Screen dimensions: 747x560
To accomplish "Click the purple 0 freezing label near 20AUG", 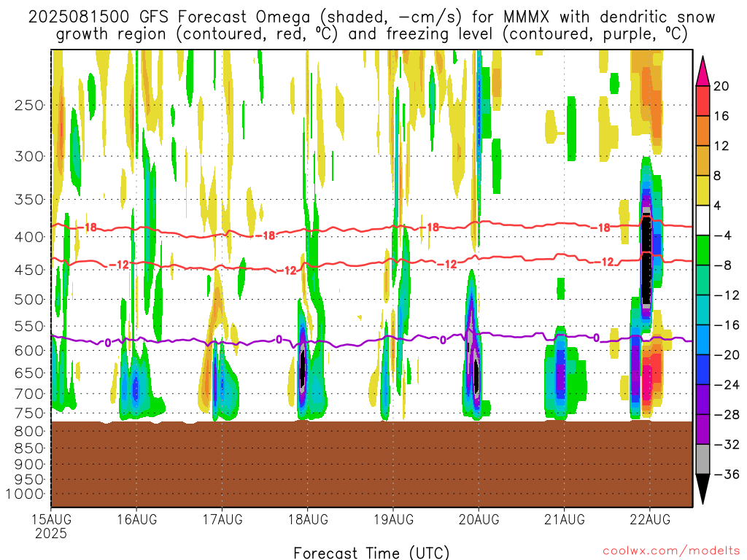I will coord(443,340).
